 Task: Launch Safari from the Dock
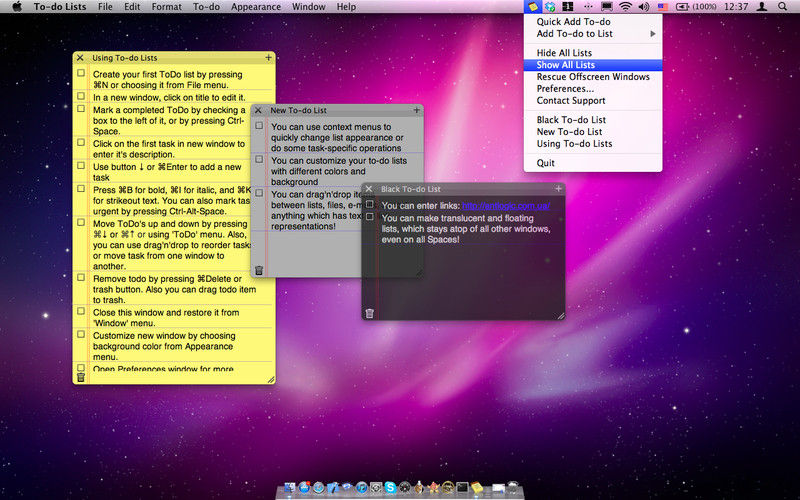click(x=318, y=487)
